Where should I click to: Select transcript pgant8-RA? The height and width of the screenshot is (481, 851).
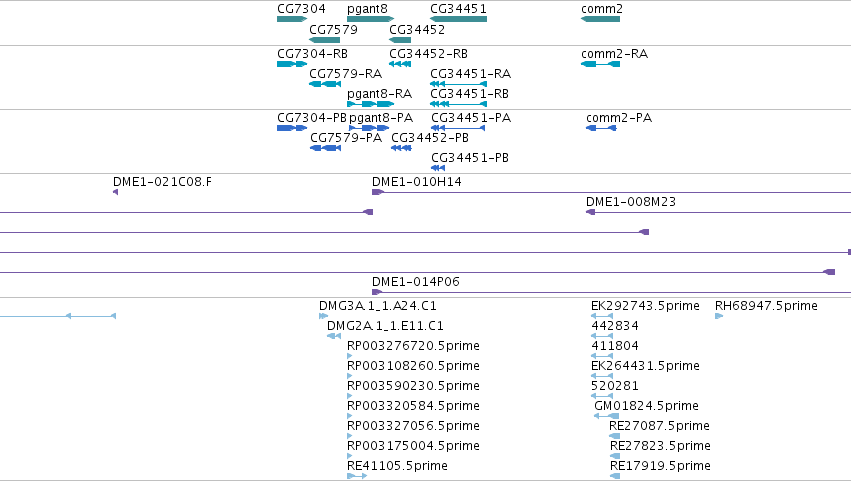tap(371, 104)
